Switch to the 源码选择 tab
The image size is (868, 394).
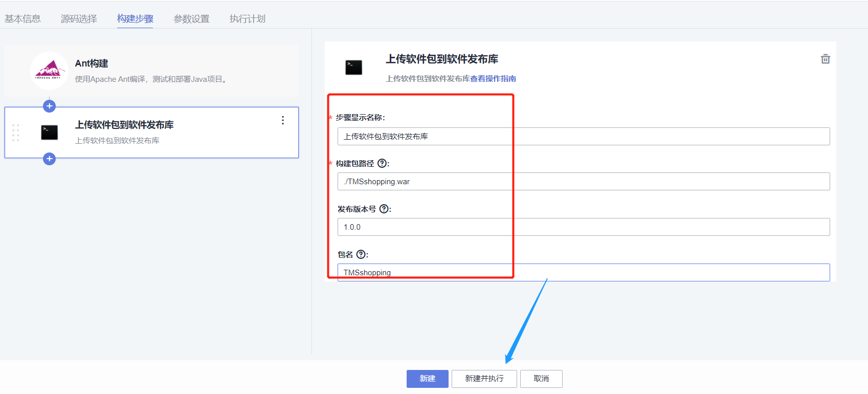79,19
